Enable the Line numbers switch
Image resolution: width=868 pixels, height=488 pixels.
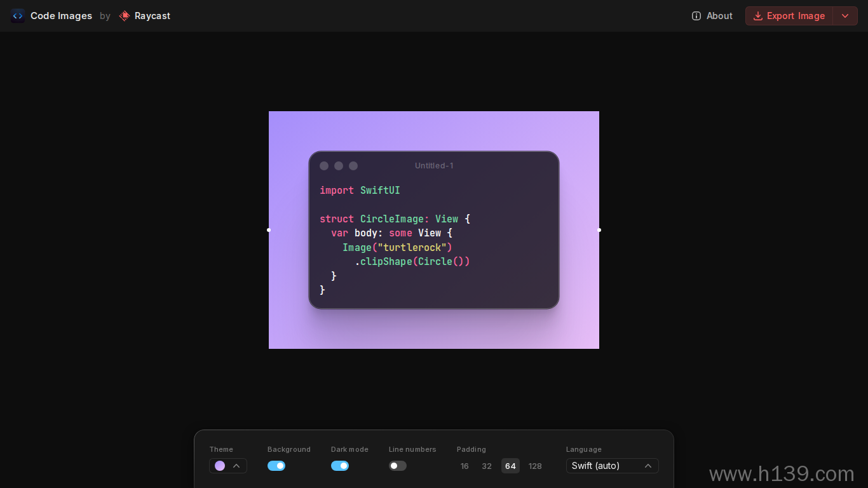(x=398, y=466)
